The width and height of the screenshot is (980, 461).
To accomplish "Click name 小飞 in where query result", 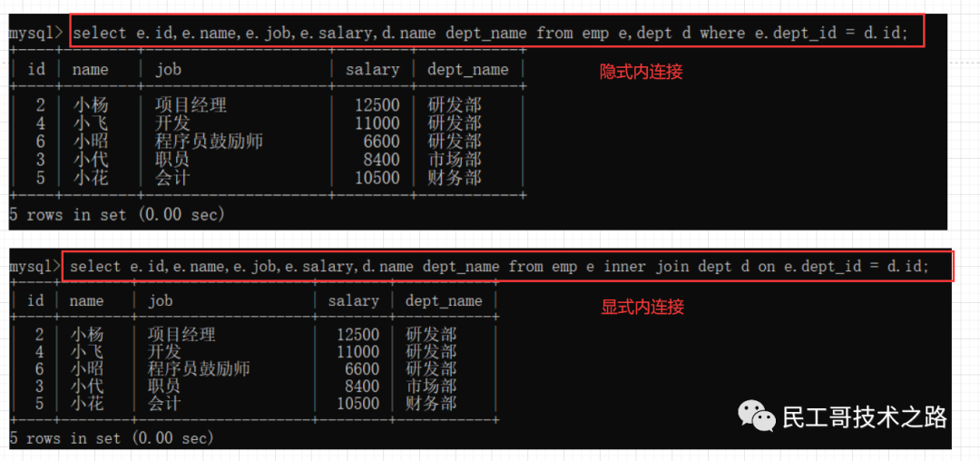I will pyautogui.click(x=91, y=123).
